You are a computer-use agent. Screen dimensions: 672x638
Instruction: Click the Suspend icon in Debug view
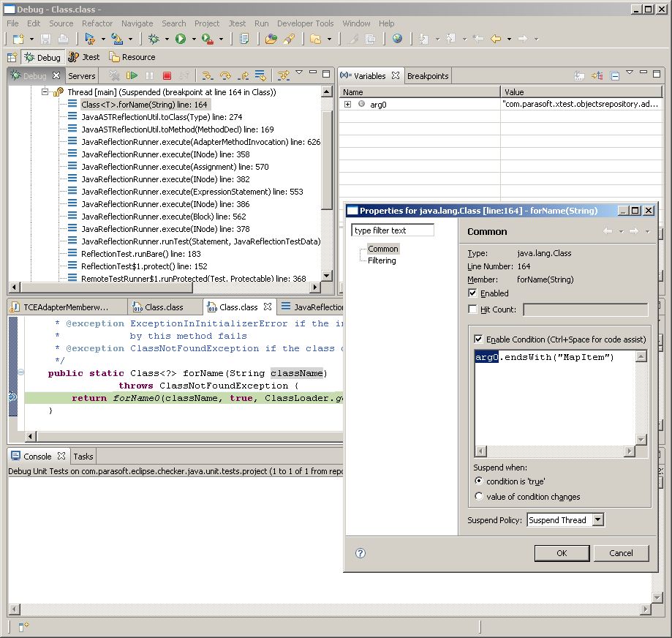(150, 76)
